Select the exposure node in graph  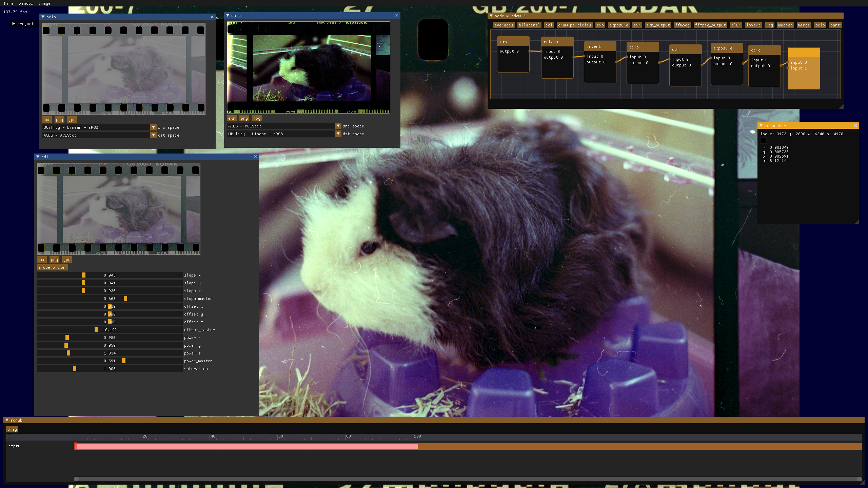coord(726,48)
